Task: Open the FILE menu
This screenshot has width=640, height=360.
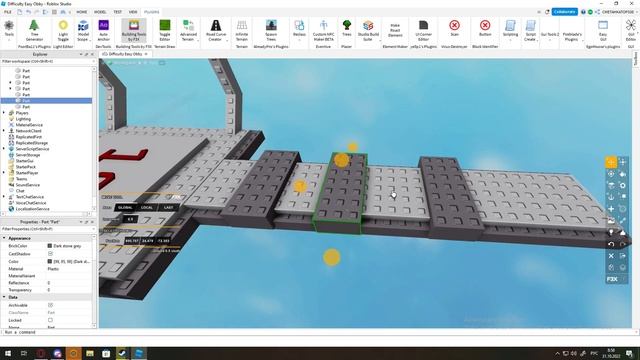Action: [x=8, y=12]
